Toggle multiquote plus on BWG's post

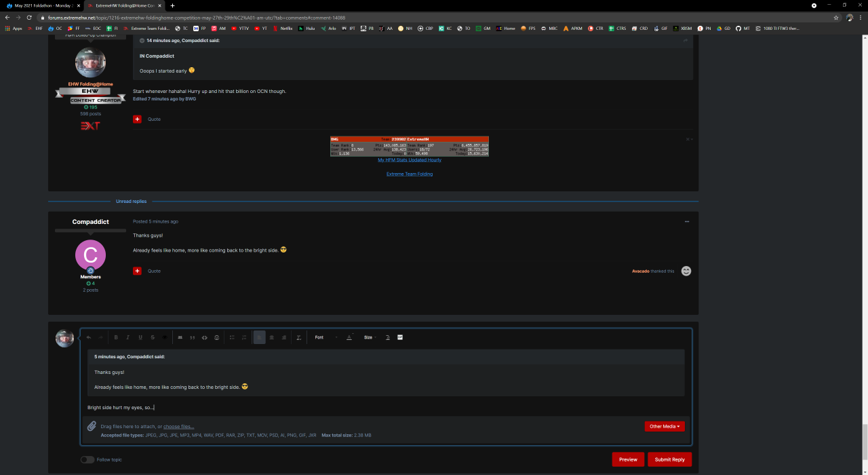[137, 119]
